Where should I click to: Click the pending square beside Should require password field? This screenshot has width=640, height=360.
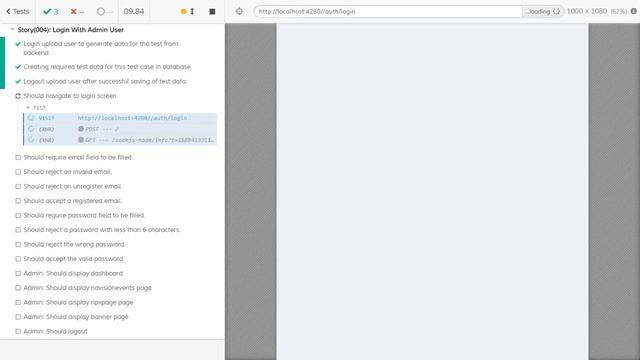pyautogui.click(x=18, y=215)
